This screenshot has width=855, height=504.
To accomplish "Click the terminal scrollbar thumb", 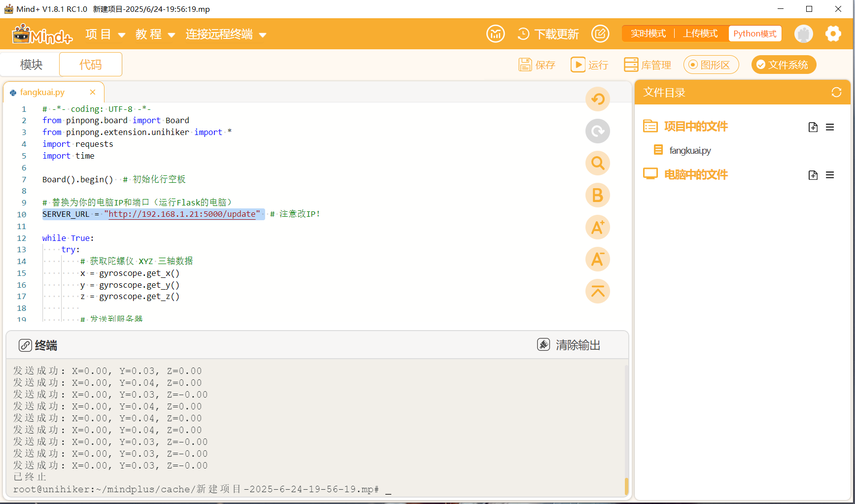I will 626,486.
